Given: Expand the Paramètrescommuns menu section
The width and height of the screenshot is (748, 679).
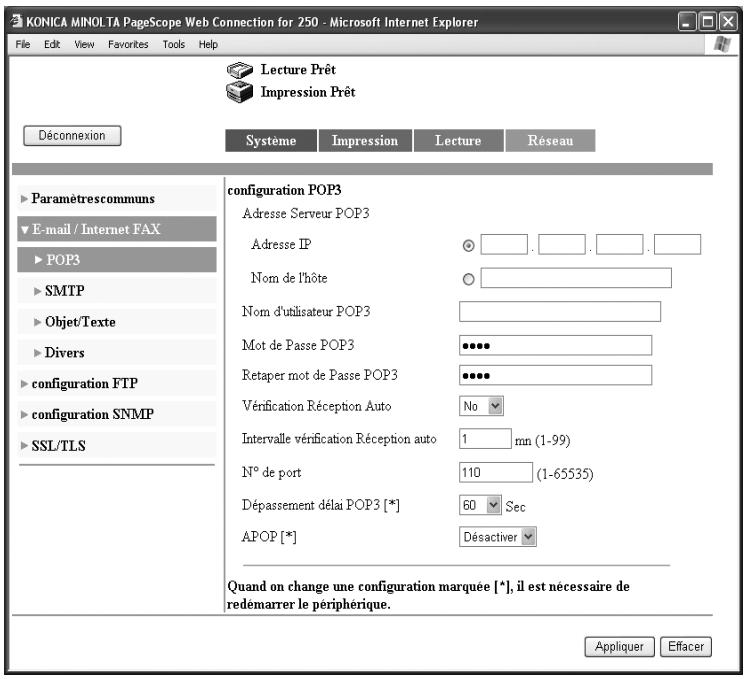Looking at the screenshot, I should (x=117, y=198).
